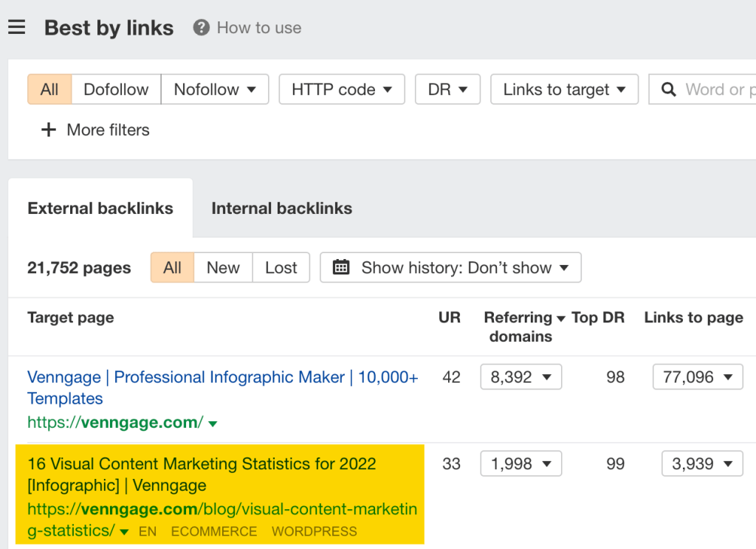Click the search magnifier icon in the keyword filter

tap(669, 89)
